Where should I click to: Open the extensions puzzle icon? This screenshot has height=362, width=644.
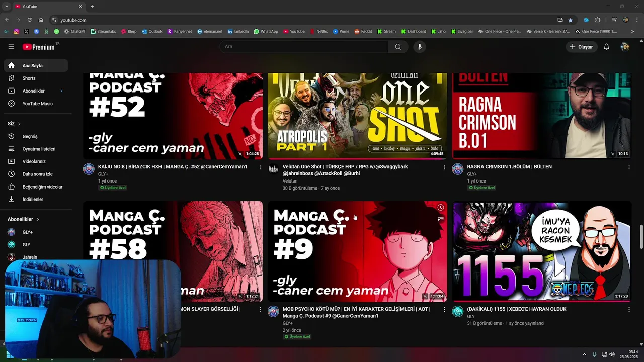pos(598,20)
